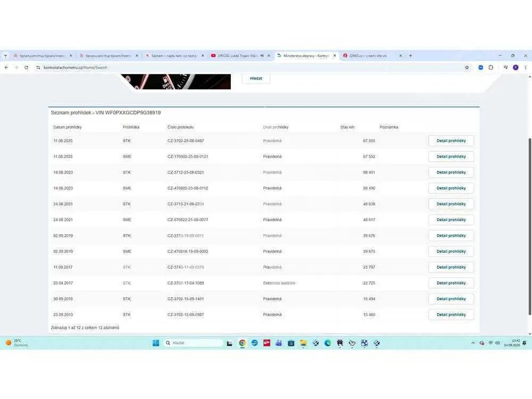This screenshot has width=532, height=399.
Task: Reload the page with the refresh icon
Action: click(26, 68)
